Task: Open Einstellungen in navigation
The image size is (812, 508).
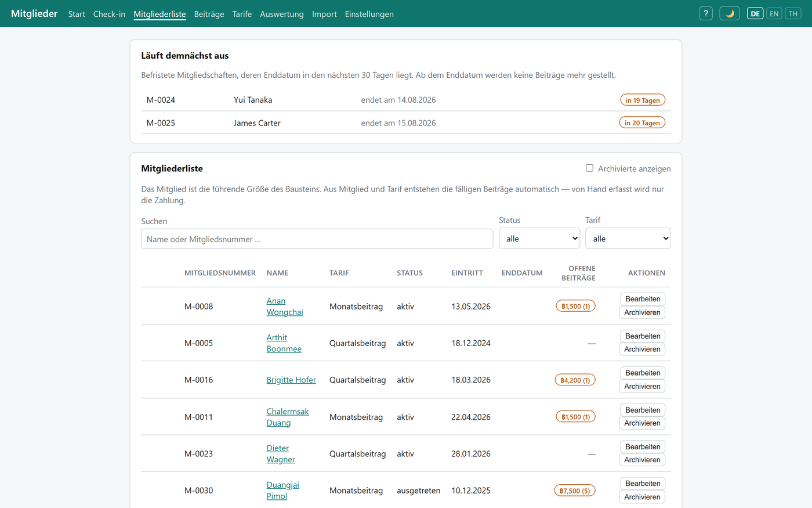Action: click(x=369, y=14)
